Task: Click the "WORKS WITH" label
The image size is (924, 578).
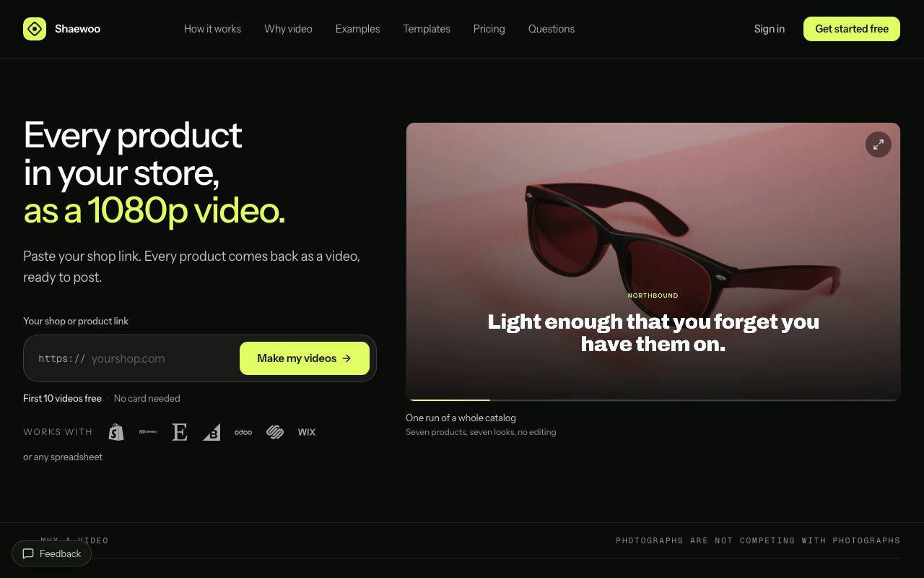Action: tap(58, 432)
